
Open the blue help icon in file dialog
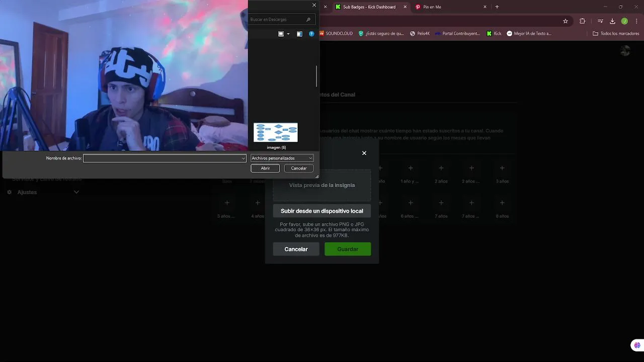[311, 34]
